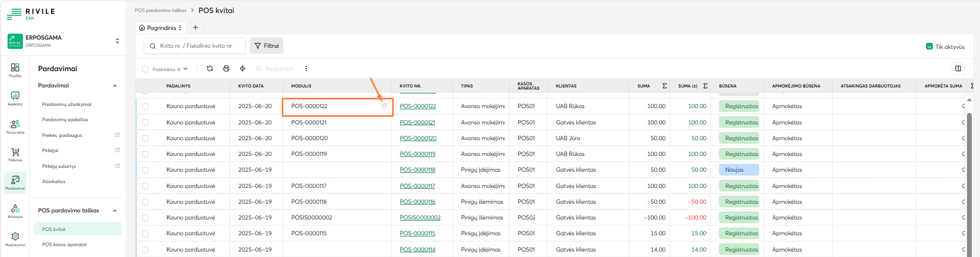Click the Filtrai button
The width and height of the screenshot is (980, 257).
tap(266, 46)
